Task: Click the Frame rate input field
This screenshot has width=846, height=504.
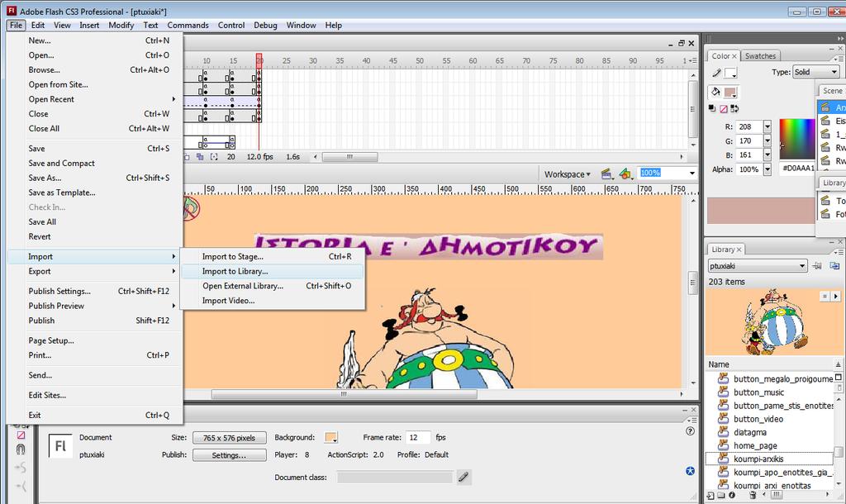Action: click(x=418, y=438)
